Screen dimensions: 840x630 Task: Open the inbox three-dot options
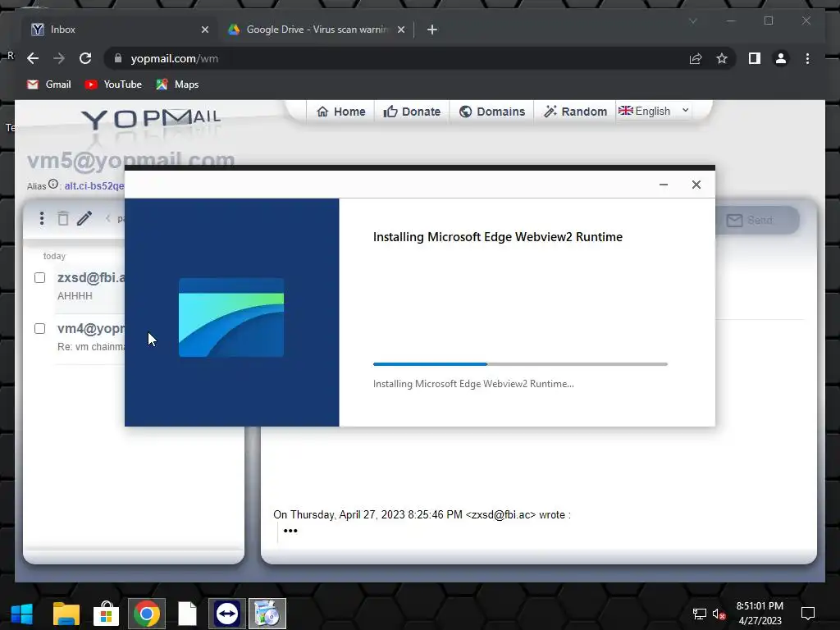[42, 218]
